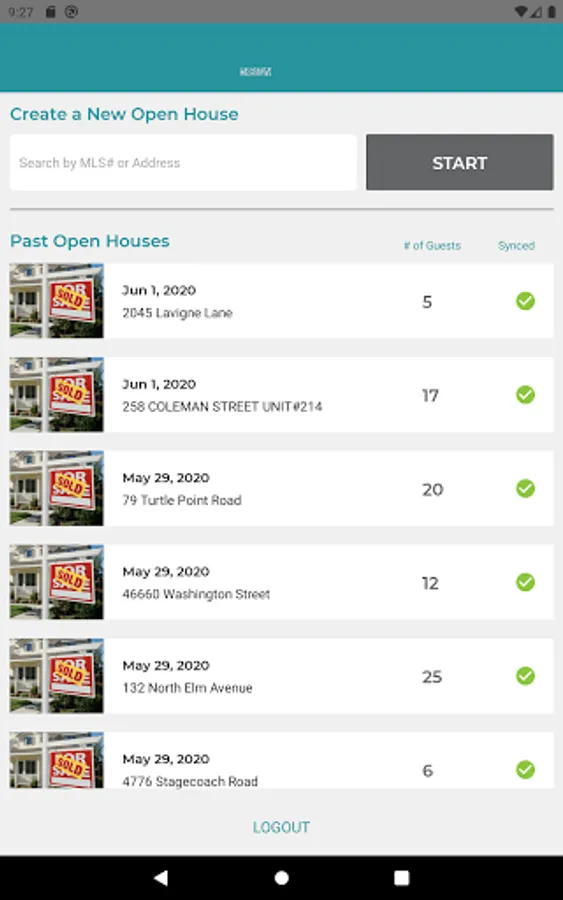Click the Synced column header
Viewport: 563px width, 900px height.
(x=517, y=246)
